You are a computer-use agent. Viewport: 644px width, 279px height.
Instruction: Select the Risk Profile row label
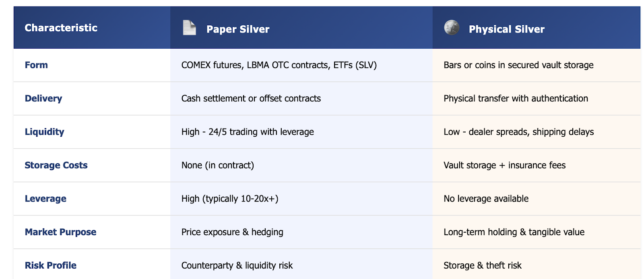click(51, 265)
